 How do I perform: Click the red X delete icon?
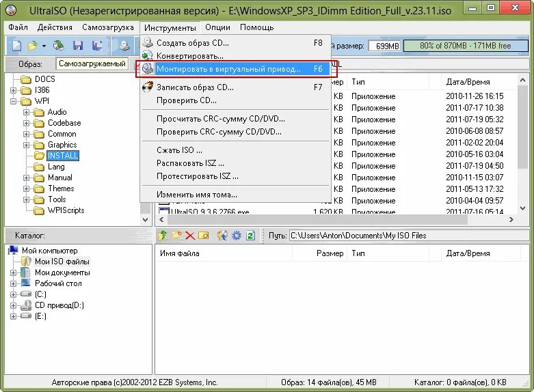point(189,236)
